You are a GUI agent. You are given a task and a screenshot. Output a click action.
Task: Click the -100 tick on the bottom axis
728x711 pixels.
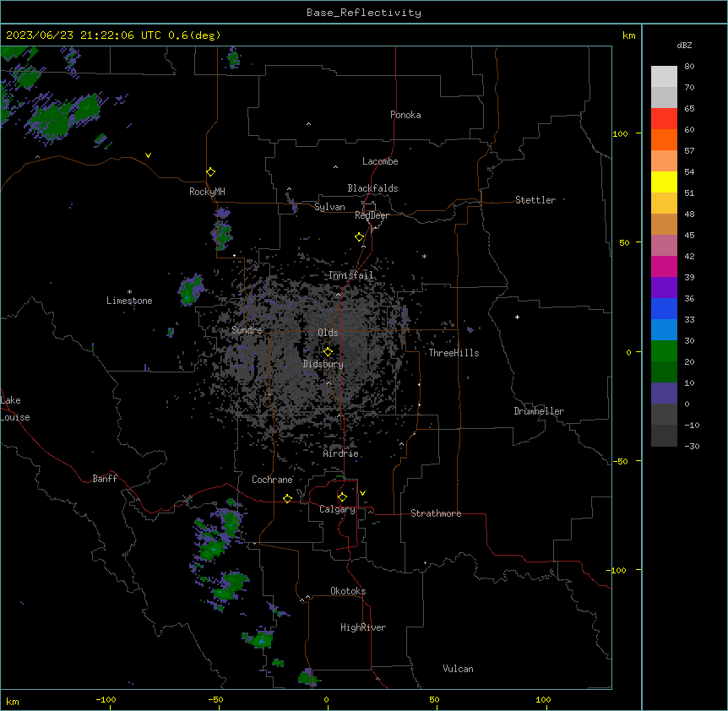pos(106,699)
